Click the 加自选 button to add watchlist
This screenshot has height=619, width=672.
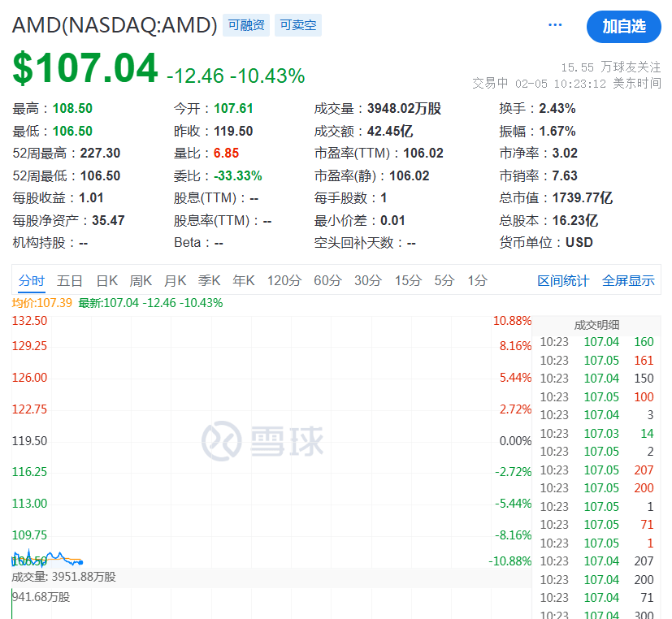point(622,27)
